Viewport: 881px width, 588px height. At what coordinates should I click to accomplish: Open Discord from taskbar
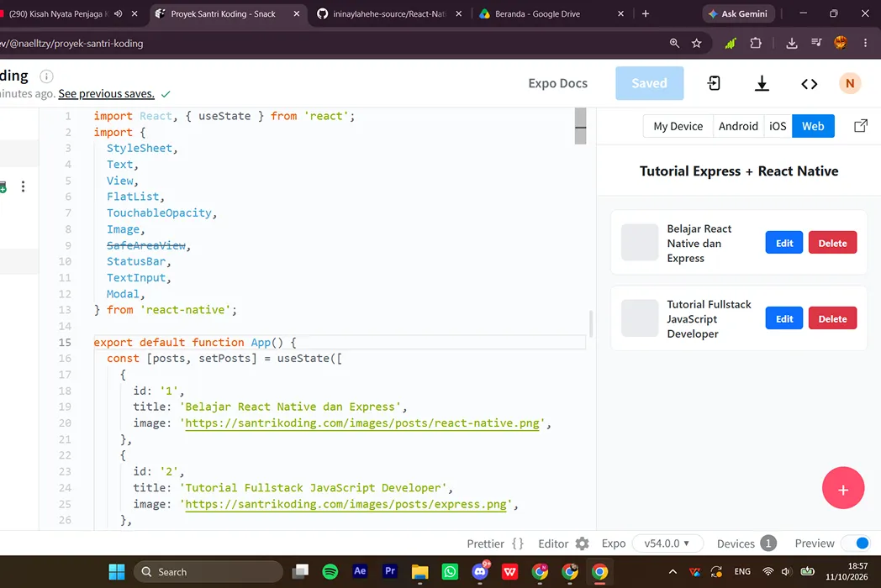pos(480,572)
